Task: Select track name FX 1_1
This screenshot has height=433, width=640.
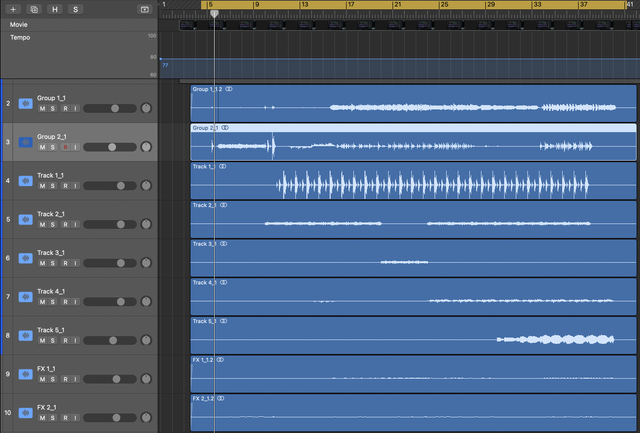Action: 47,369
